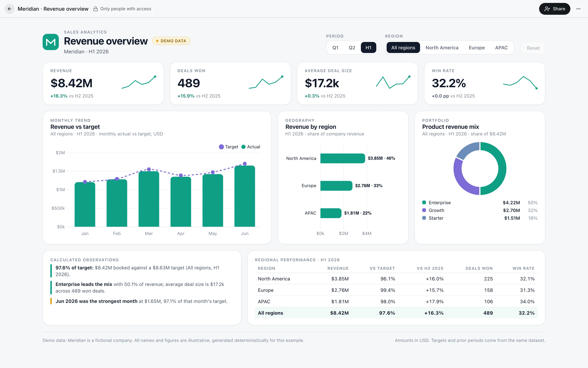
Task: Click the purple Target legend dot
Action: pos(221,147)
